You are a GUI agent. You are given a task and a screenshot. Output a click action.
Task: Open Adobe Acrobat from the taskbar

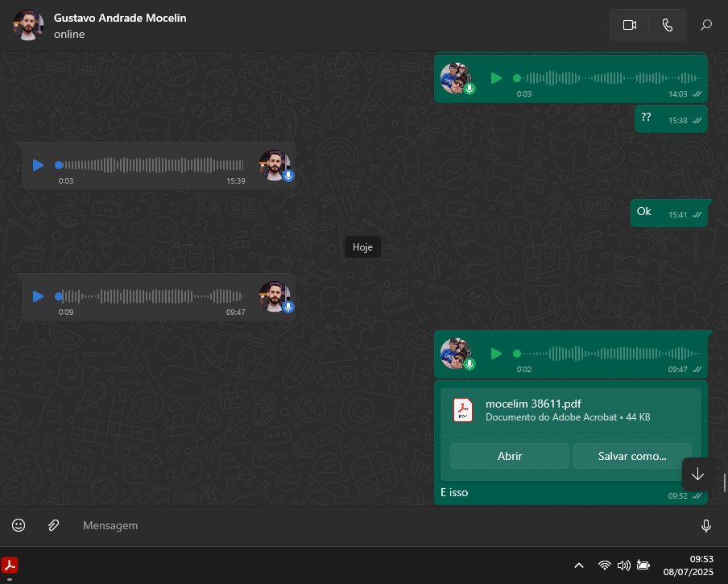[10, 565]
